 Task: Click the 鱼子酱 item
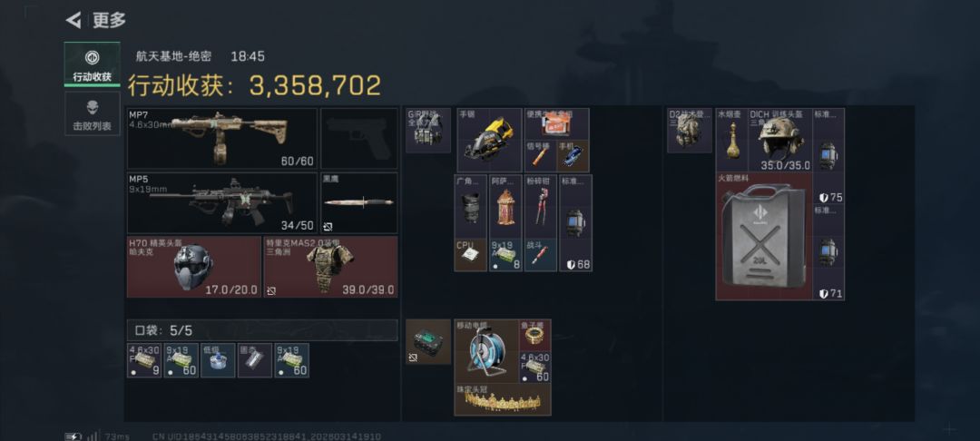[x=535, y=336]
